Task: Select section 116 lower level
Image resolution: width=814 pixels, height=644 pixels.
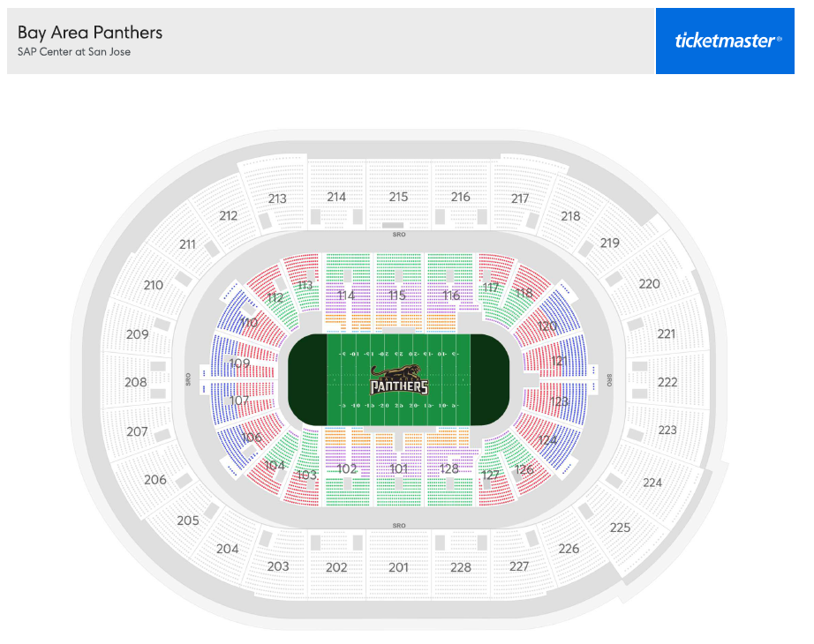Action: [x=449, y=292]
